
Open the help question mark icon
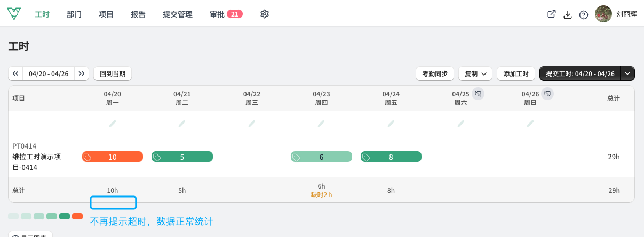[584, 15]
